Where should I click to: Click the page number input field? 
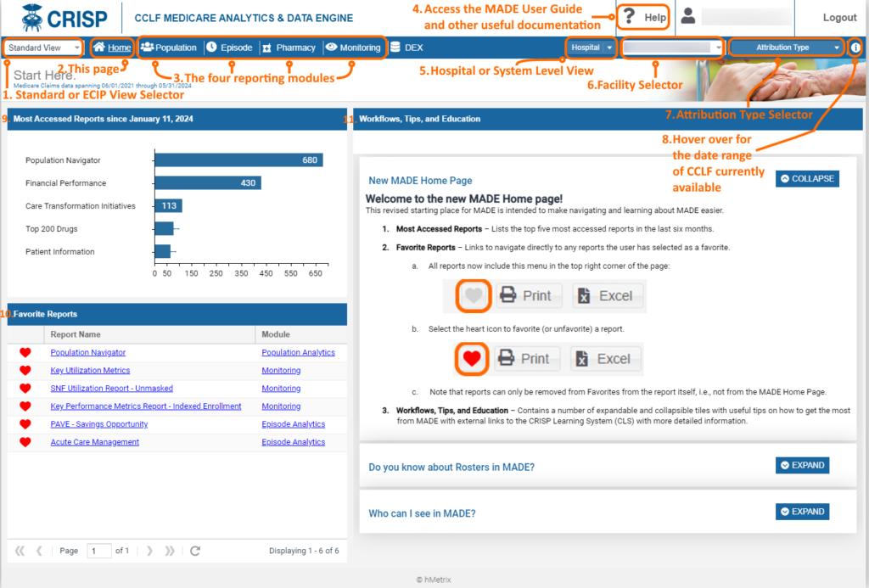click(99, 551)
